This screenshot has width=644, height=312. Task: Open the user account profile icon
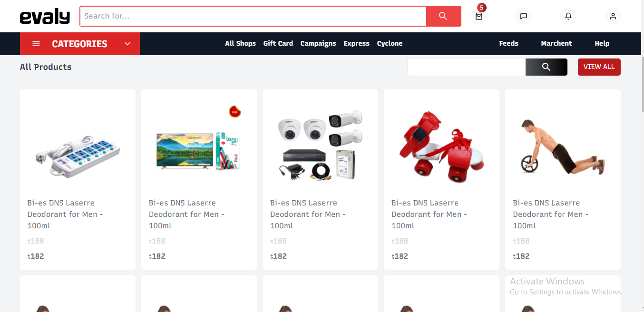click(613, 16)
